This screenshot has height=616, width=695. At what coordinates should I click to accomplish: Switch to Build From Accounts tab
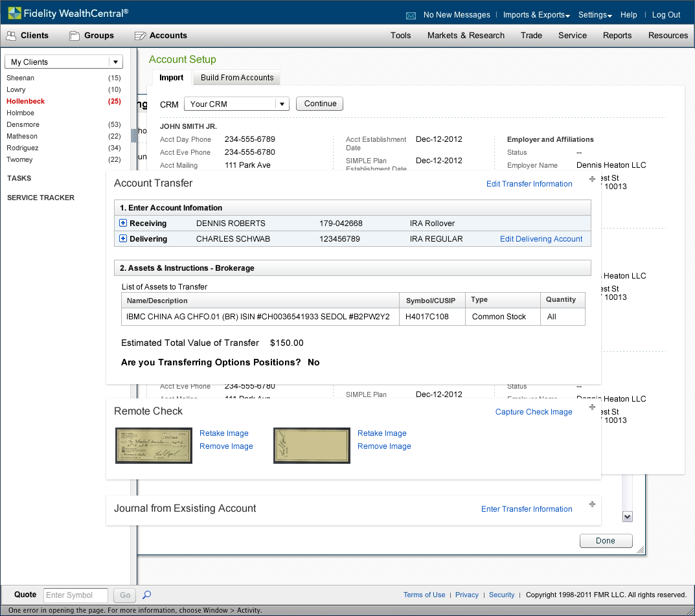(x=237, y=78)
